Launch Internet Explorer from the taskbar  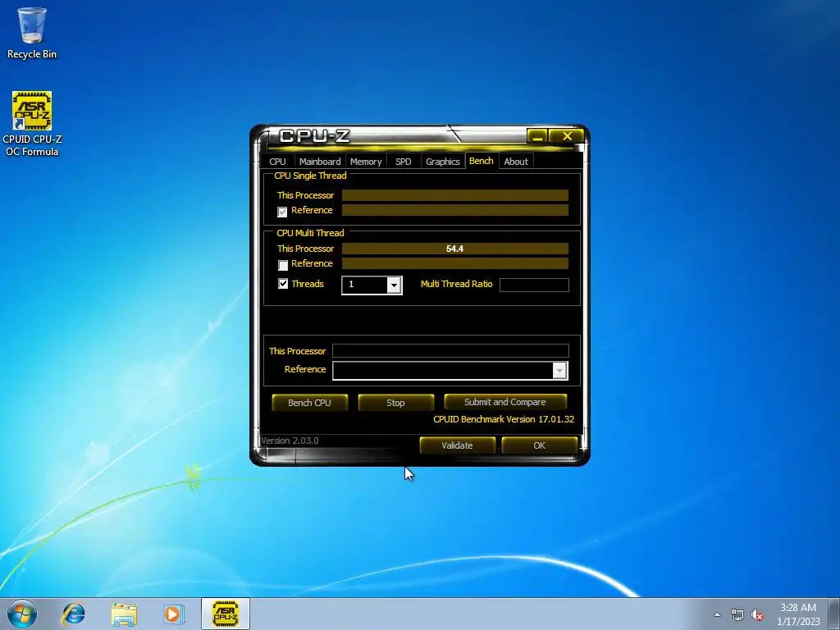pos(73,614)
